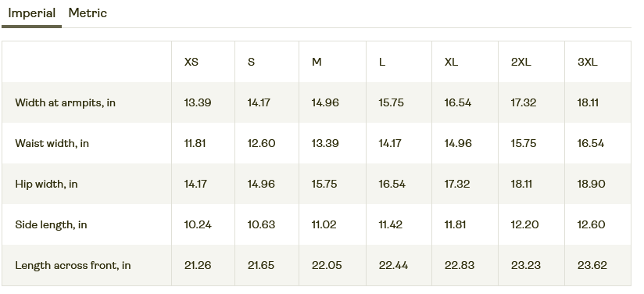The width and height of the screenshot is (644, 294).
Task: Switch to the Metric tab
Action: pos(88,13)
